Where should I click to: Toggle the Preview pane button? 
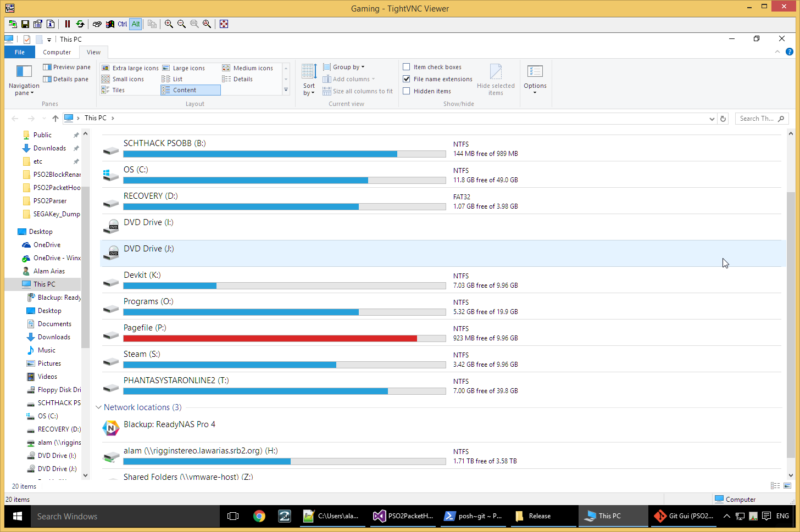point(67,67)
